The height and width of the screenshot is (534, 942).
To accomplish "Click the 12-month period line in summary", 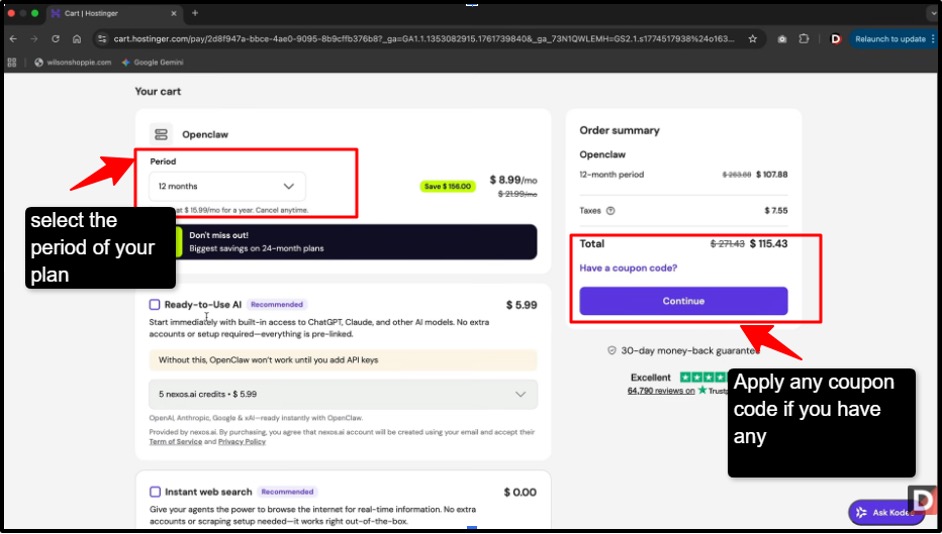I will coord(683,175).
